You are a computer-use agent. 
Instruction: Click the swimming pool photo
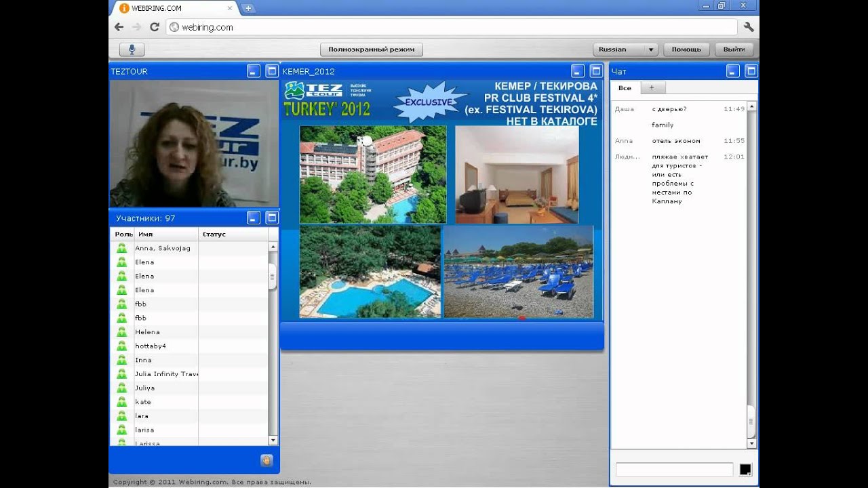370,272
